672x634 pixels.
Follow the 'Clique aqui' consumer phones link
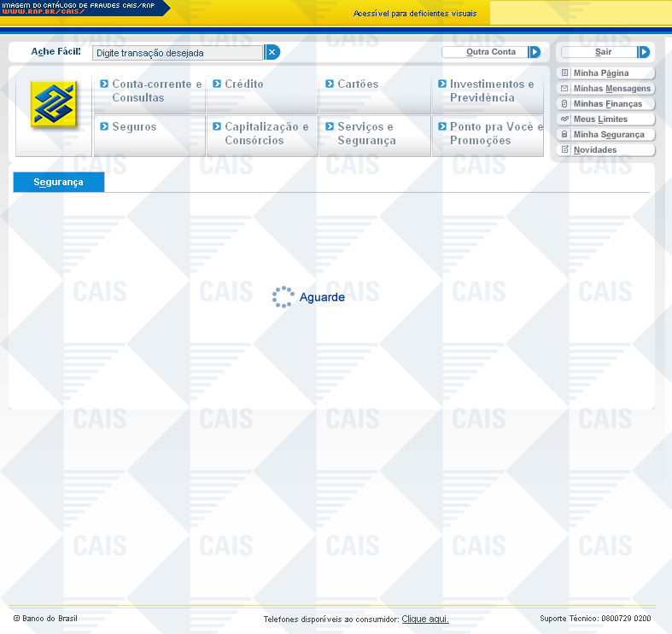click(425, 619)
